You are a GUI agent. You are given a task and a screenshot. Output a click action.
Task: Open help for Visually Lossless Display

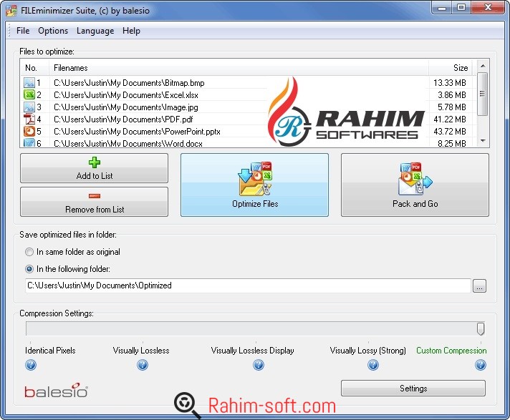click(259, 365)
